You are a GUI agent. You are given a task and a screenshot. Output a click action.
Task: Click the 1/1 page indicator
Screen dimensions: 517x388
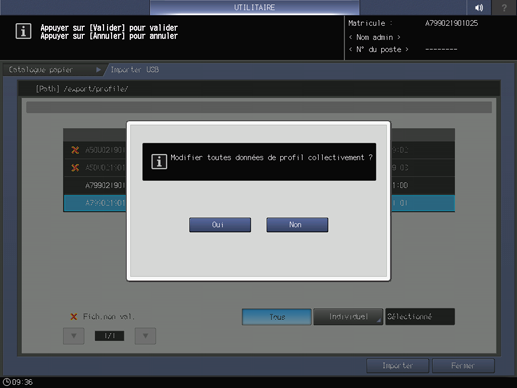tap(109, 336)
